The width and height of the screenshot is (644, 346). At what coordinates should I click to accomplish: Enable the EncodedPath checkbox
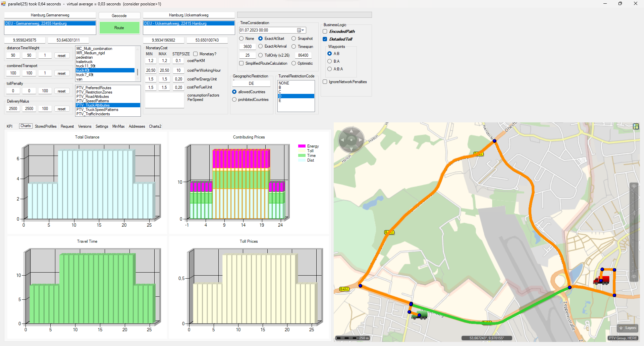click(325, 32)
